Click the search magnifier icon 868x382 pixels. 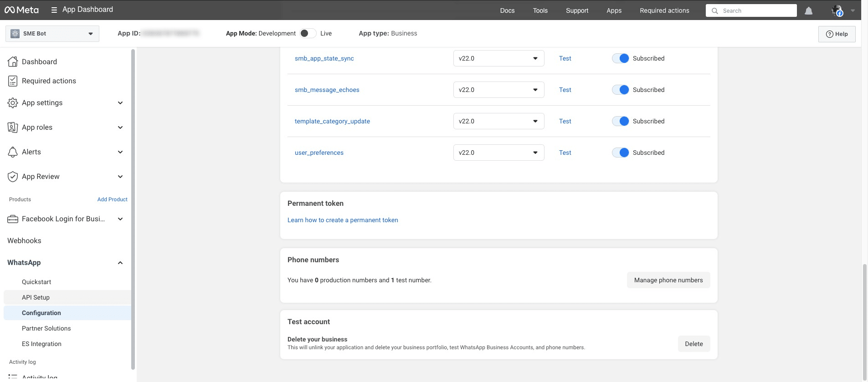click(x=715, y=10)
